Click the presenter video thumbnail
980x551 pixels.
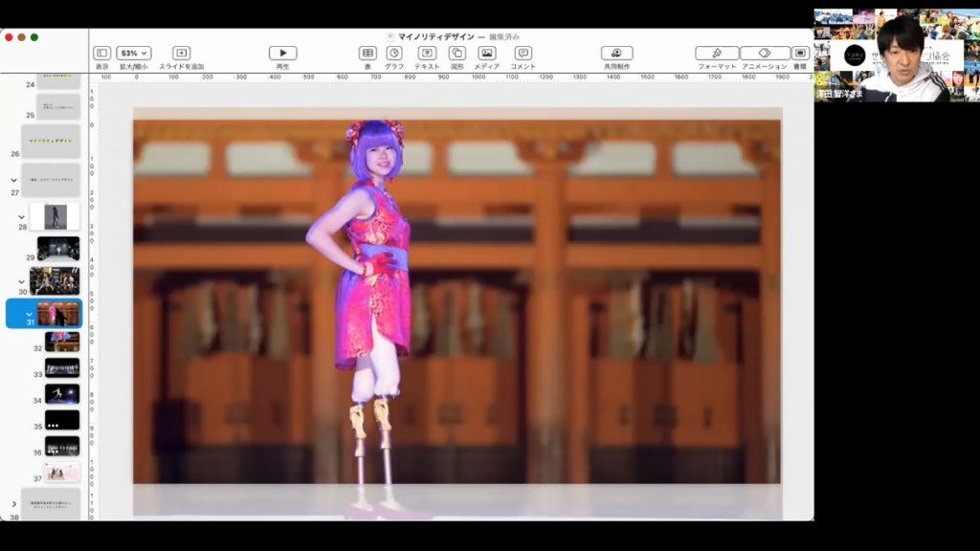point(897,55)
